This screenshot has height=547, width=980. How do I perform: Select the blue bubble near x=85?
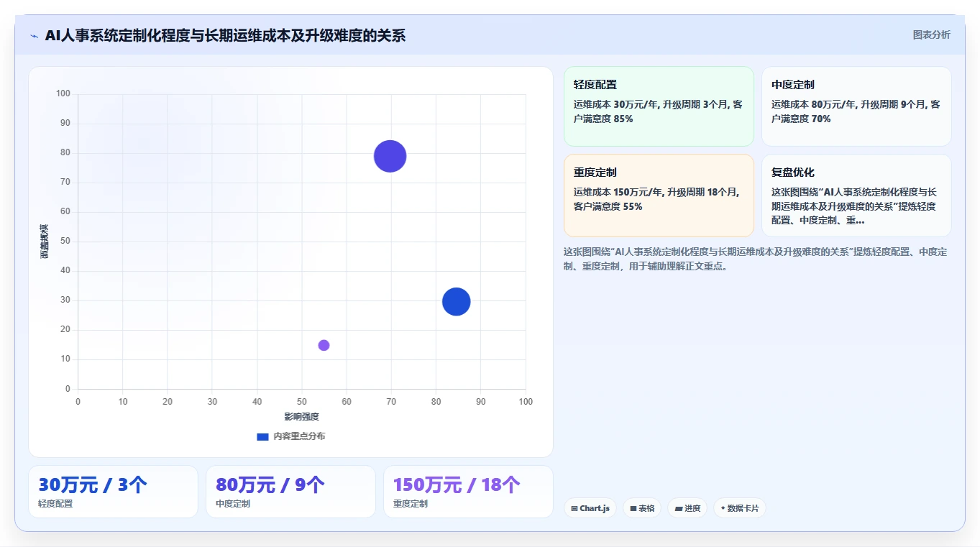(456, 301)
